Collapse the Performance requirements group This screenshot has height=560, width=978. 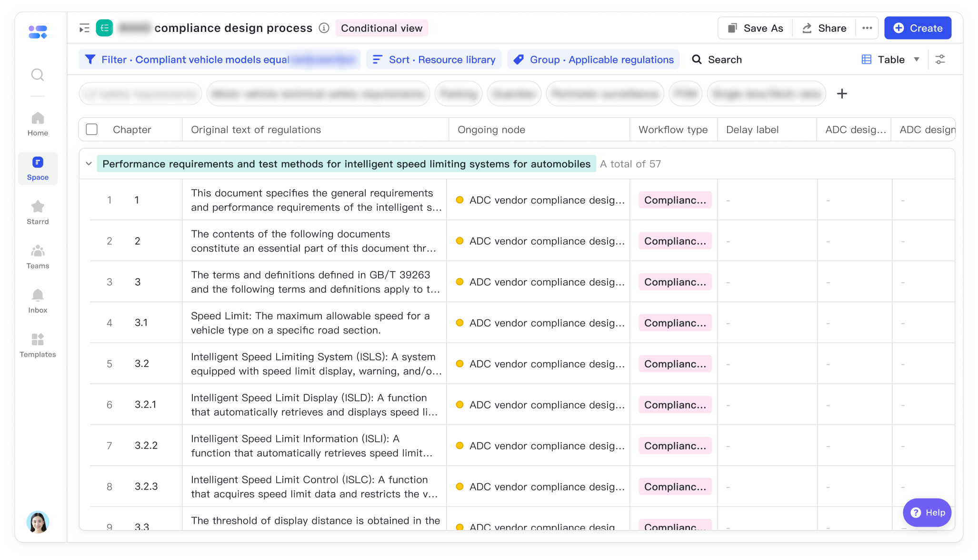[89, 164]
